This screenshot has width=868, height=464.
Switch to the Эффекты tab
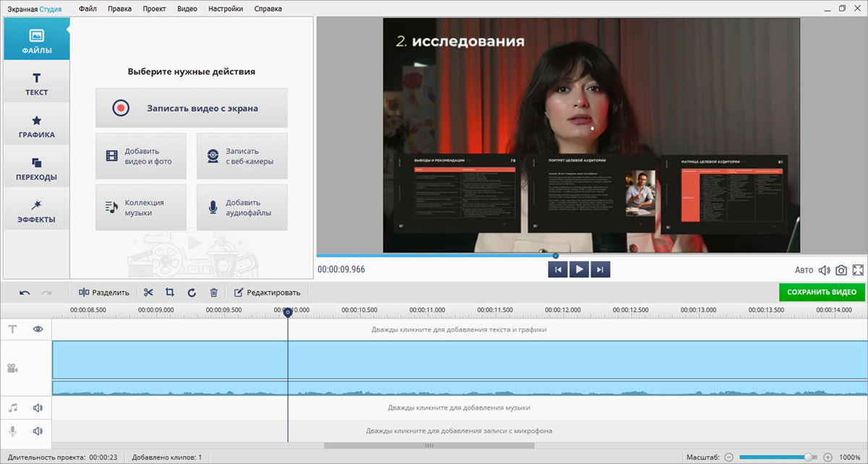point(36,211)
